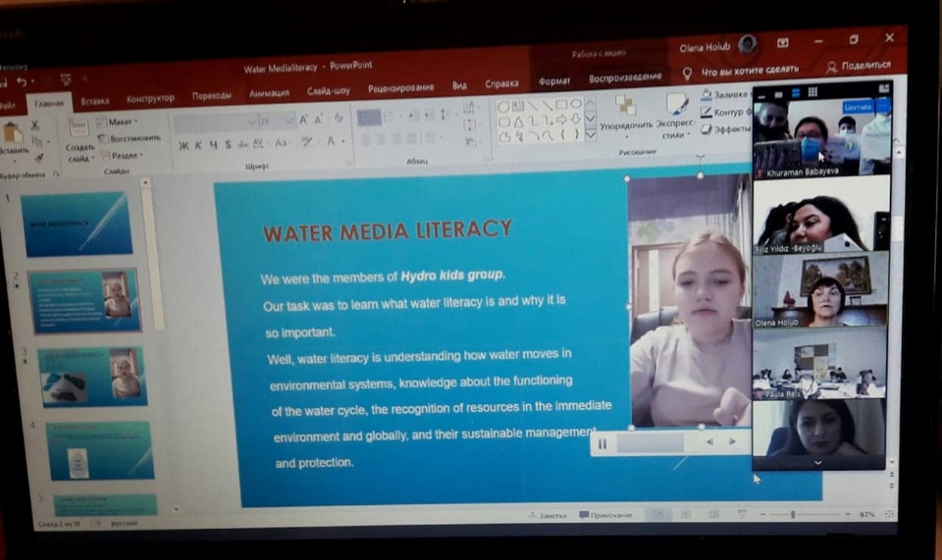Switch Zoom panel to grid gallery view

pos(813,91)
